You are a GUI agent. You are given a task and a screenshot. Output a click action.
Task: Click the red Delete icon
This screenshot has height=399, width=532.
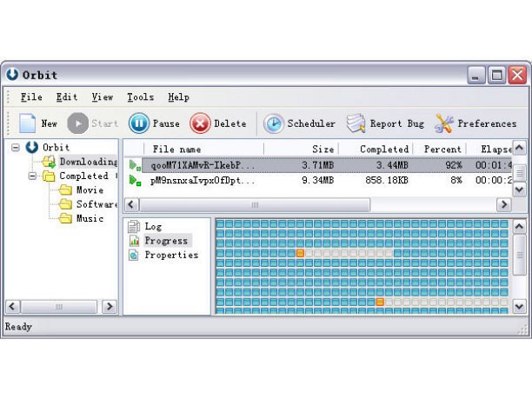point(200,123)
